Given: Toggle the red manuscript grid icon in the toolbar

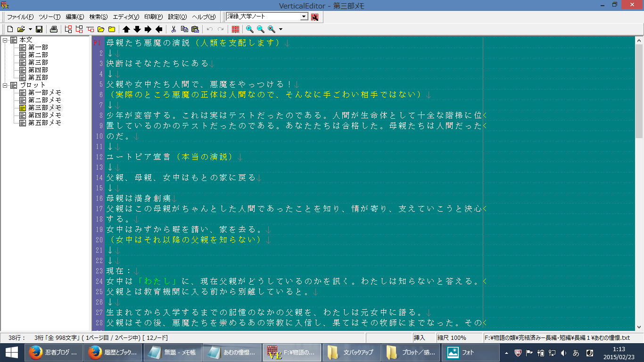Looking at the screenshot, I should 235,29.
